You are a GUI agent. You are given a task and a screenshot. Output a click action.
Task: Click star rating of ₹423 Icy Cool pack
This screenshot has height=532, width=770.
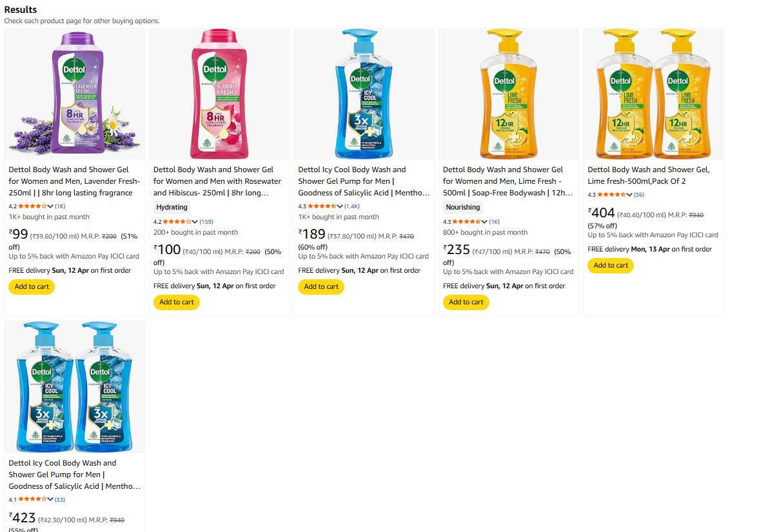[35, 499]
